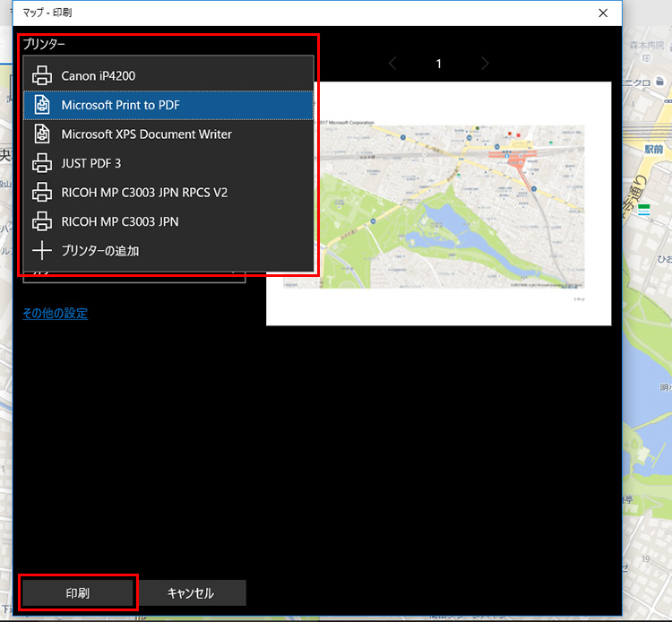Close the マップ - 印刷 dialog
The width and height of the screenshot is (672, 622).
tap(604, 13)
